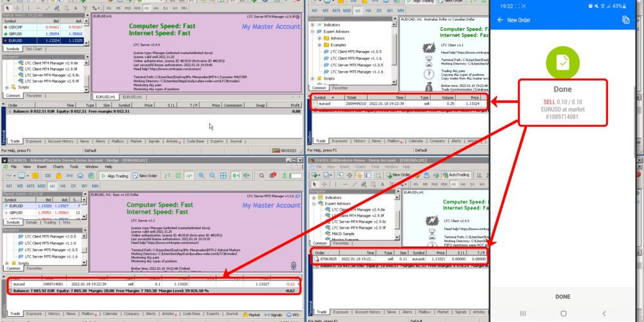Viewport: 644px width, 322px height.
Task: Open the IDE editor icon in AdmiralMarkets toolbar
Action: (49, 176)
